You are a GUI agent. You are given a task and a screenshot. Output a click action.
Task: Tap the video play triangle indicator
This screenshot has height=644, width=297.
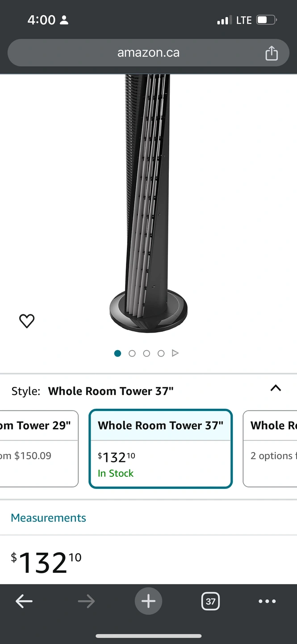pyautogui.click(x=175, y=353)
